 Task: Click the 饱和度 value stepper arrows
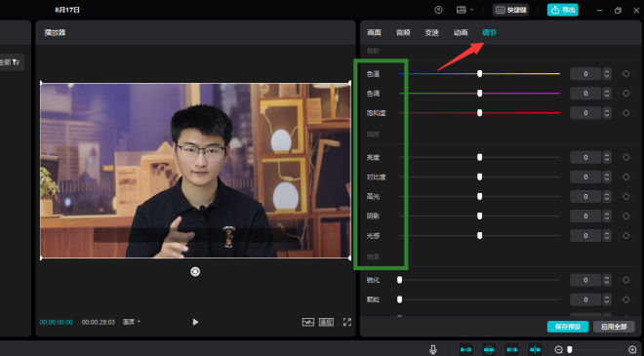tap(607, 112)
